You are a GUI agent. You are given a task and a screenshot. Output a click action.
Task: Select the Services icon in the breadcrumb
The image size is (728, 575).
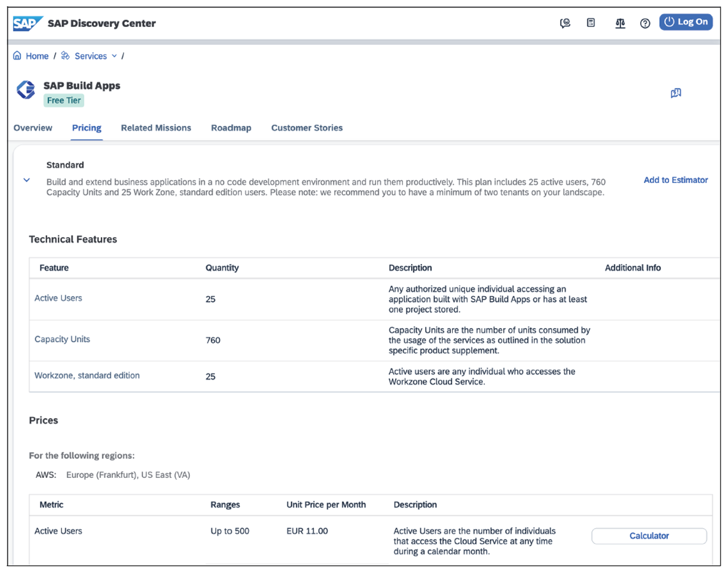(65, 56)
